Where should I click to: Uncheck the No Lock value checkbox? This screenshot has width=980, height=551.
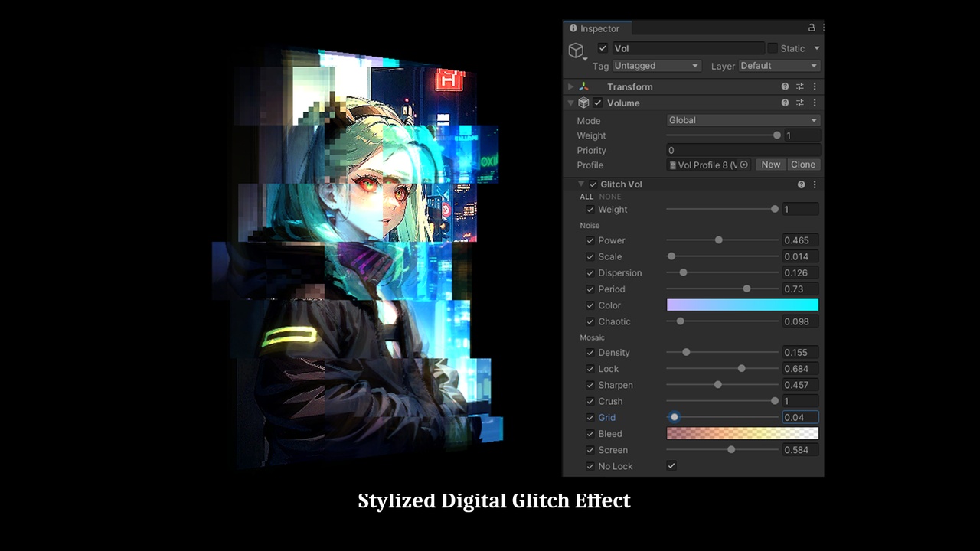pos(671,465)
